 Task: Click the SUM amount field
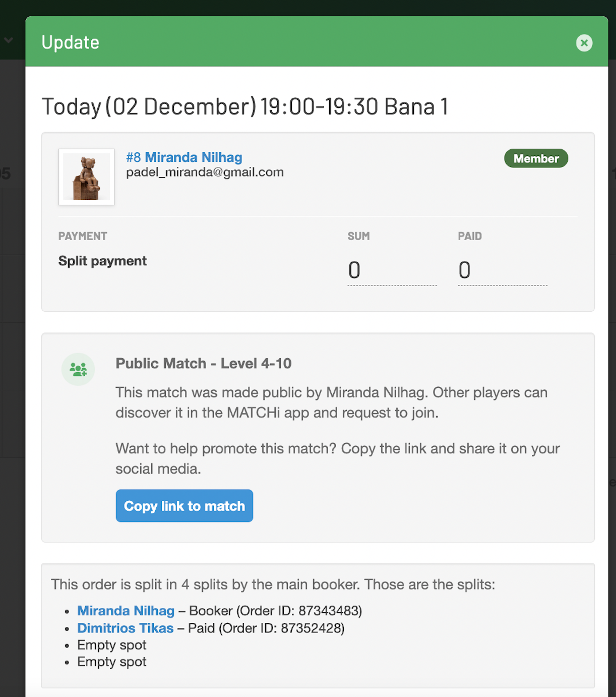click(391, 270)
